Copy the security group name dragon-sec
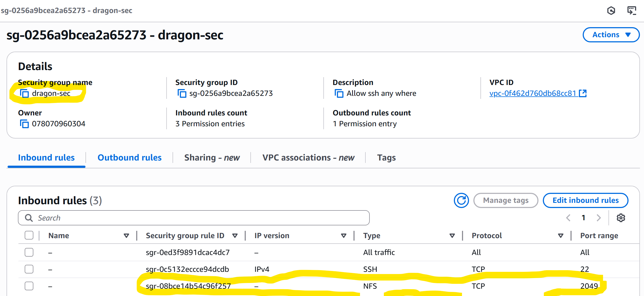Screen dimensions: 644x296 click(24, 93)
